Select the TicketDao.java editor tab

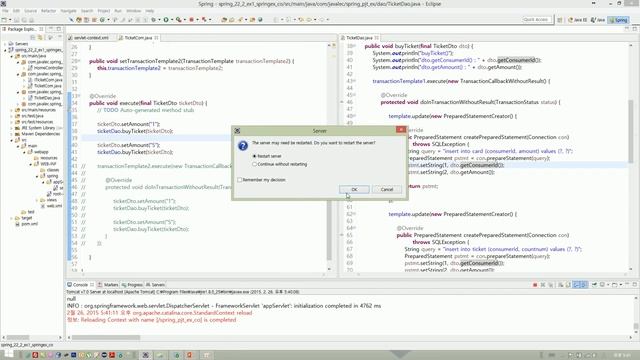coord(359,38)
